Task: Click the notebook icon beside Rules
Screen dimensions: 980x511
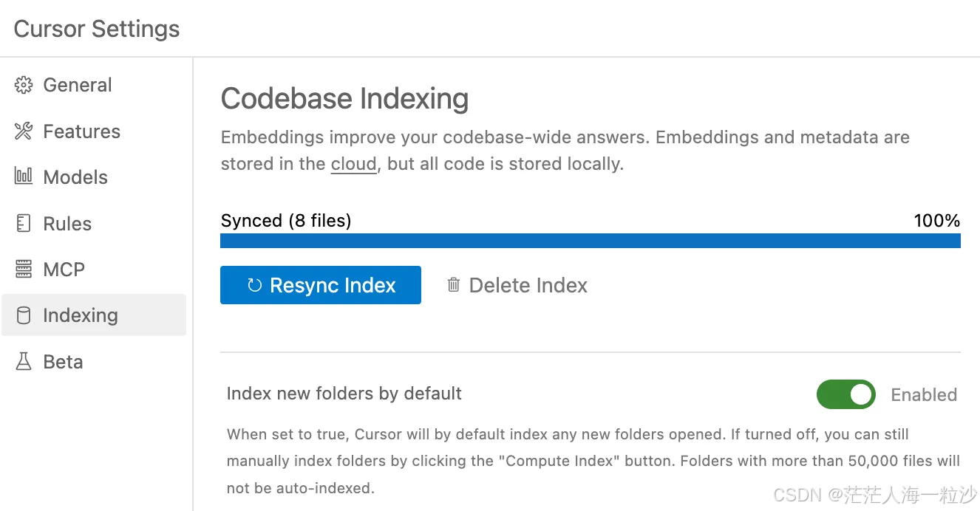Action: tap(24, 223)
